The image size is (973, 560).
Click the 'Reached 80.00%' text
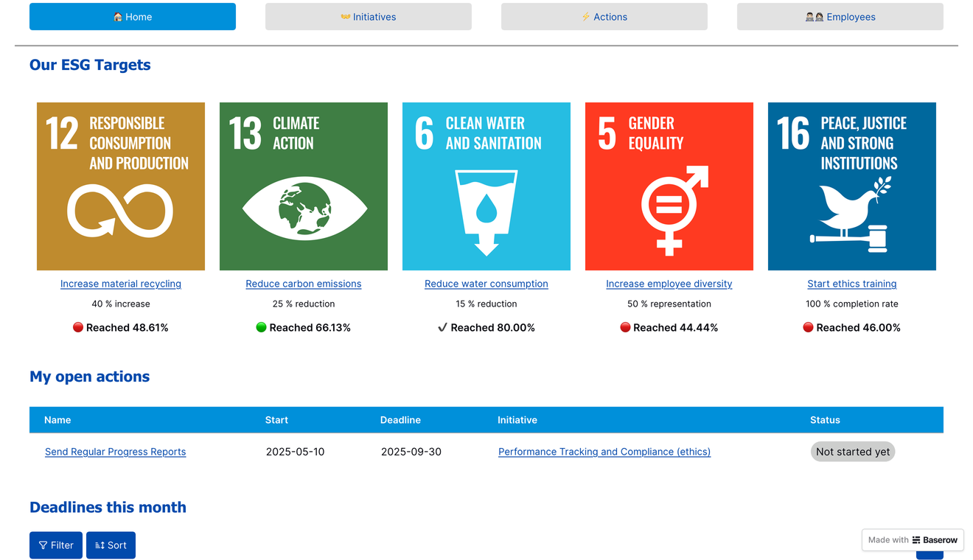point(493,327)
